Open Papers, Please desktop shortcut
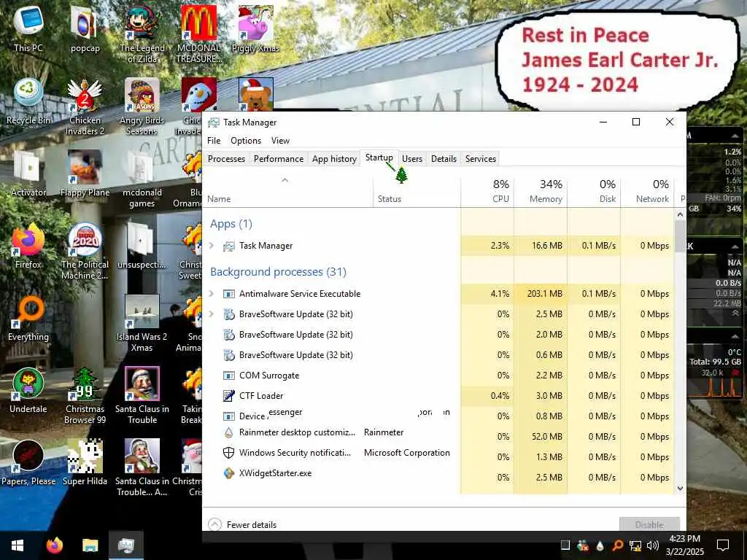747x560 pixels. [28, 464]
